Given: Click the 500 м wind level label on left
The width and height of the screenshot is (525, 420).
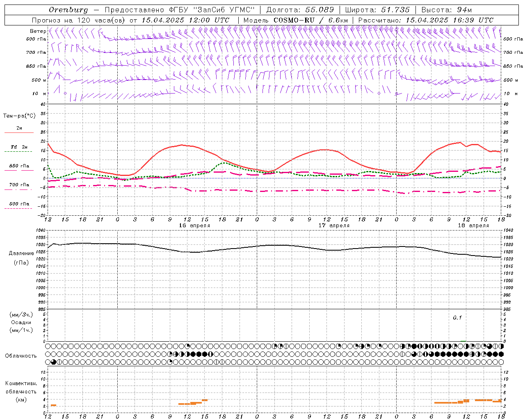Looking at the screenshot, I should tap(39, 80).
